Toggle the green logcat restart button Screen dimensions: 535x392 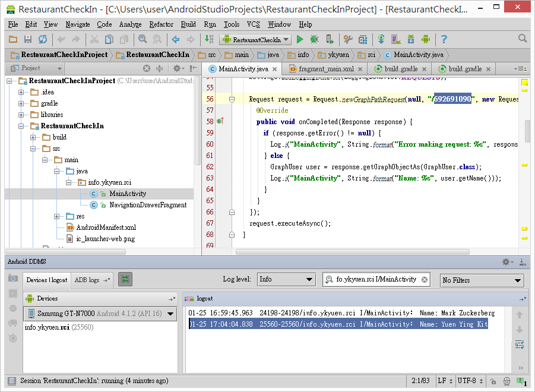[125, 279]
